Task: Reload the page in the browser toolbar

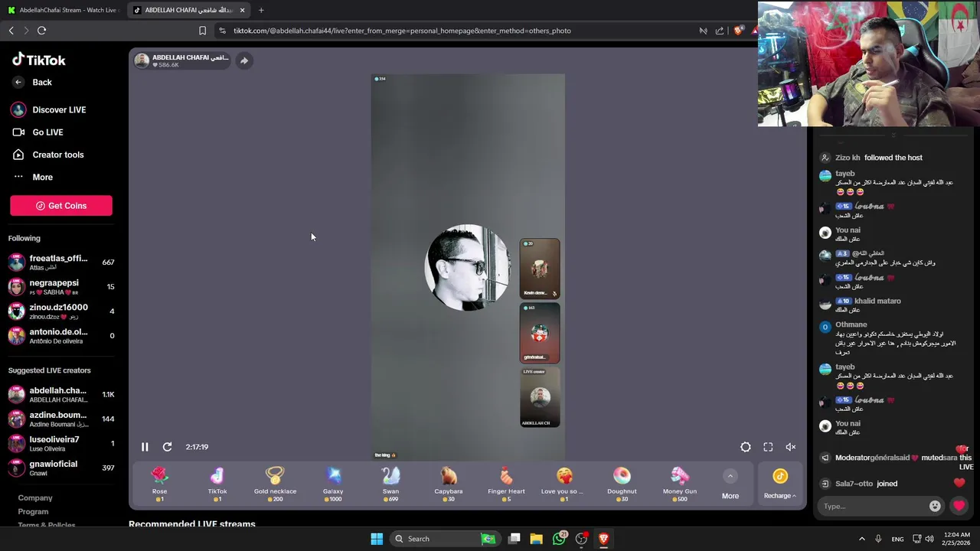Action: pos(41,31)
